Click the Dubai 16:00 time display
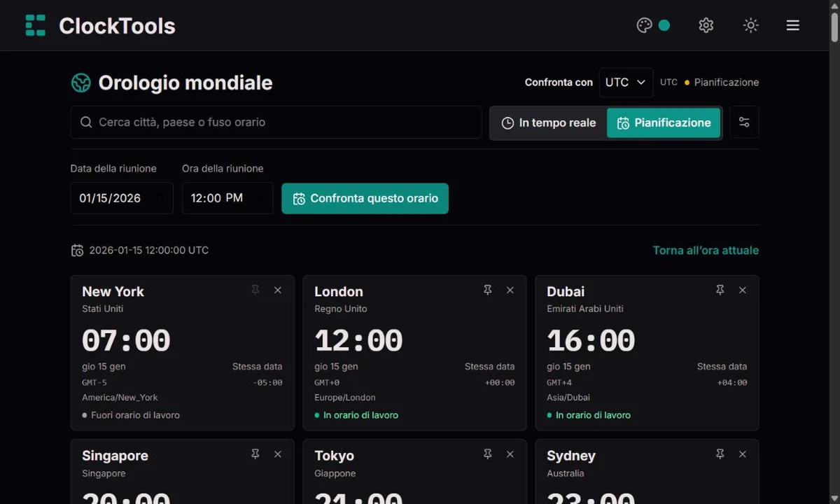 pyautogui.click(x=591, y=341)
